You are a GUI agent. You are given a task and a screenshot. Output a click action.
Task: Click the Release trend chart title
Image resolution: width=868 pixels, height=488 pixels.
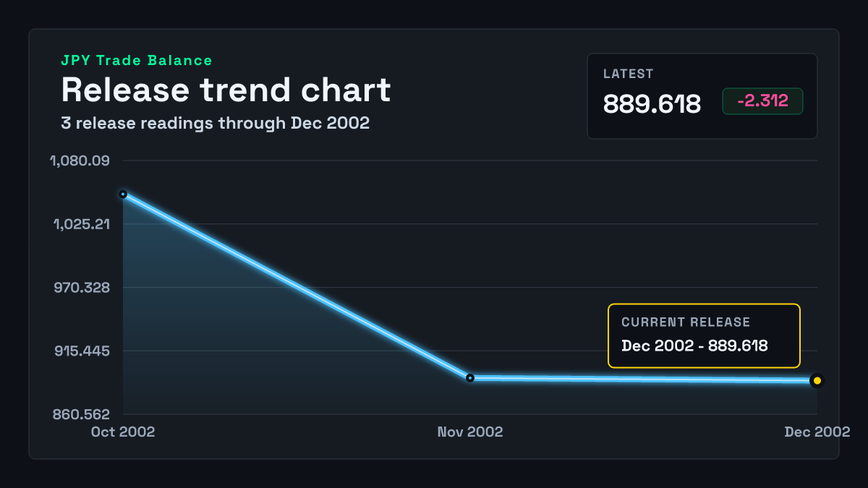point(226,90)
